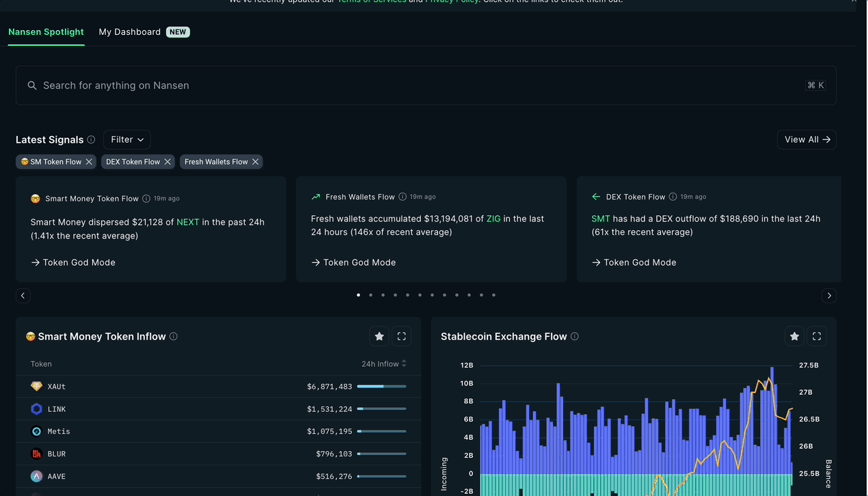Image resolution: width=868 pixels, height=496 pixels.
Task: Follow the ZIG token link
Action: (493, 218)
